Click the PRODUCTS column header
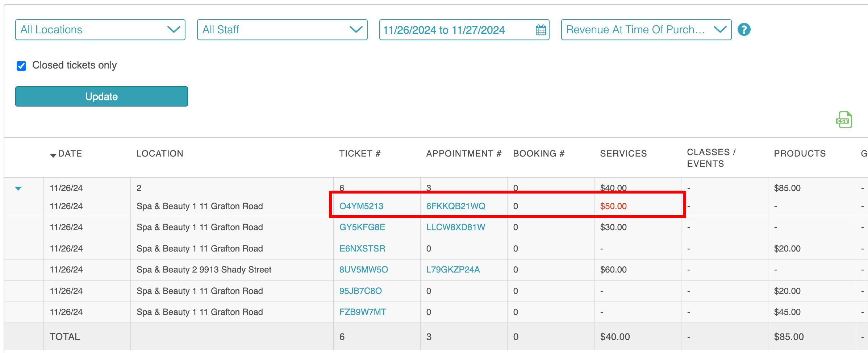Screen dimensions: 868x353 coord(800,154)
